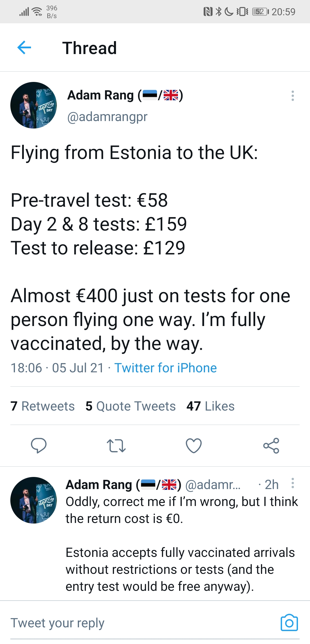Tap the Adam Rang name on main tweet
Screen dimensions: 310x644
coord(100,95)
